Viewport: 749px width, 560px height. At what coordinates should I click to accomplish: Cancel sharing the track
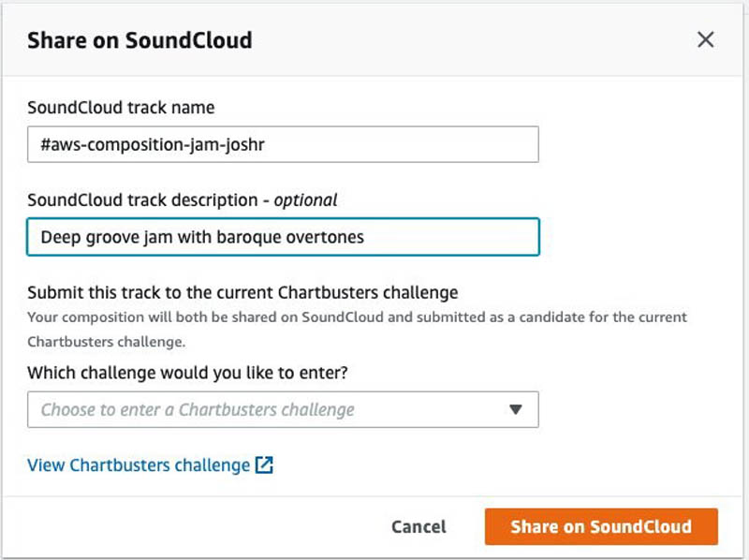[x=419, y=526]
